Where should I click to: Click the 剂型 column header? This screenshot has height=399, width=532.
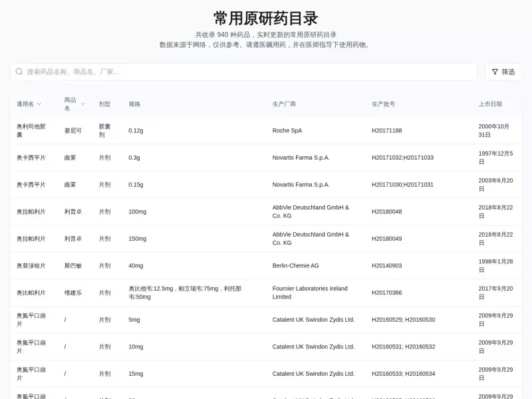click(104, 104)
